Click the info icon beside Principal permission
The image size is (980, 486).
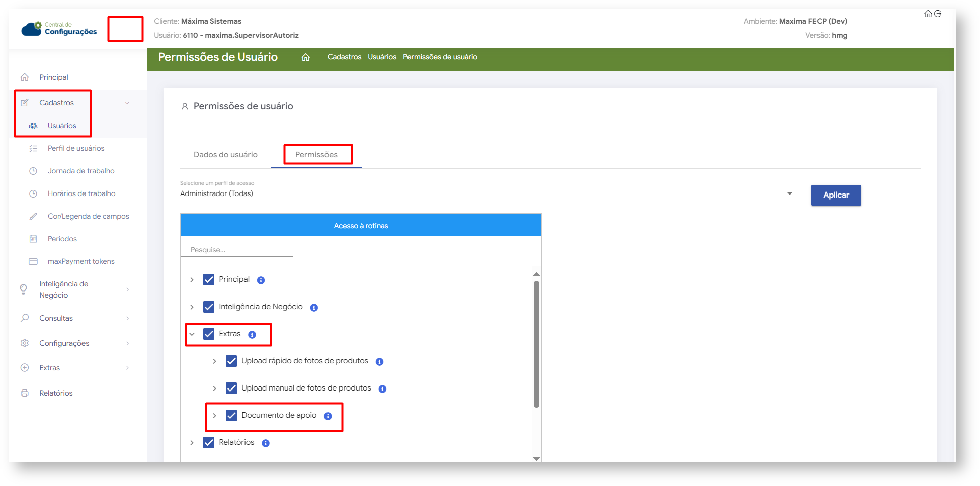[261, 280]
